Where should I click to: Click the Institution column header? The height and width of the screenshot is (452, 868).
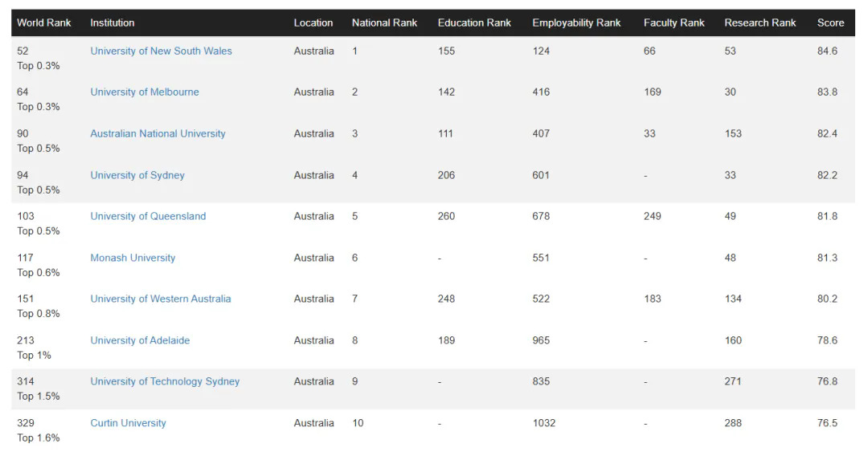click(x=113, y=22)
